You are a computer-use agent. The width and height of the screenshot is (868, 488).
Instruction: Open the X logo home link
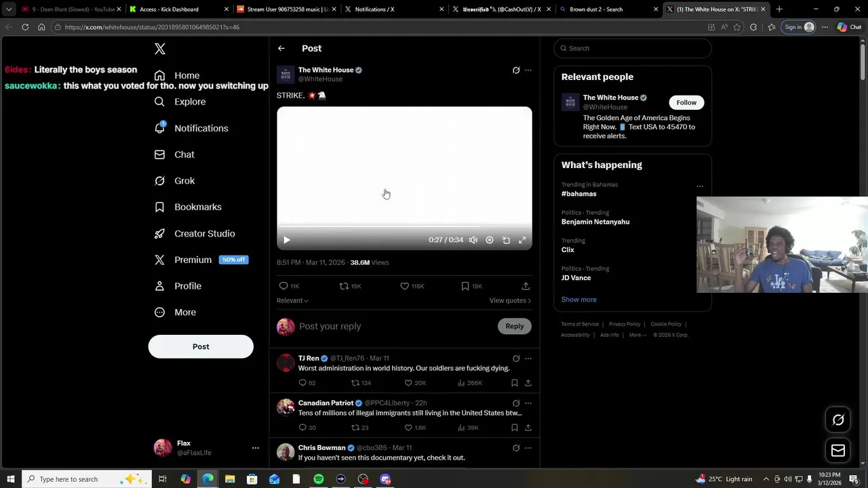point(160,49)
